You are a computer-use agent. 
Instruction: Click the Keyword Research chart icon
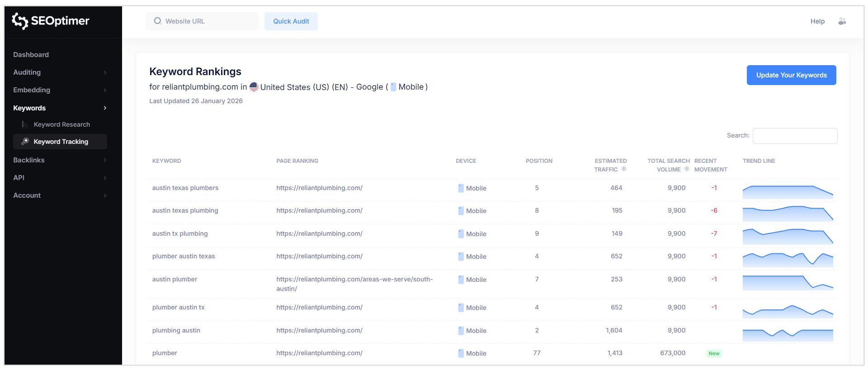pyautogui.click(x=25, y=124)
